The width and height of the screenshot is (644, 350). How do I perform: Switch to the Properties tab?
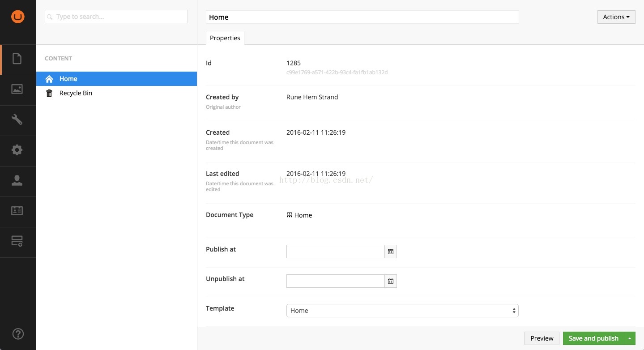[x=225, y=38]
